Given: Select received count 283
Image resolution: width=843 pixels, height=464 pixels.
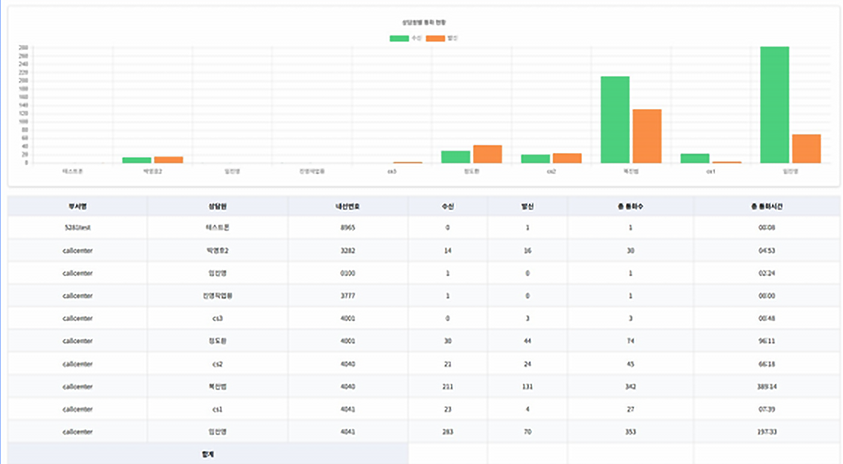Looking at the screenshot, I should pyautogui.click(x=447, y=432).
